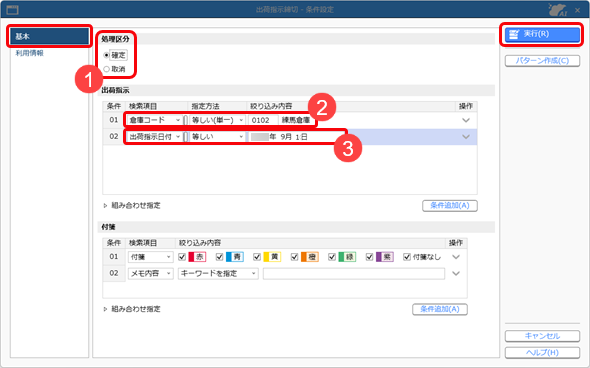Select the 確定 radio button

[106, 55]
